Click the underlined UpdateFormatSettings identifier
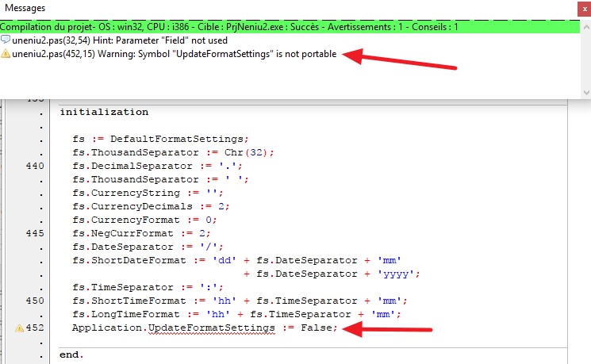Screen dimensions: 591x364 212,328
